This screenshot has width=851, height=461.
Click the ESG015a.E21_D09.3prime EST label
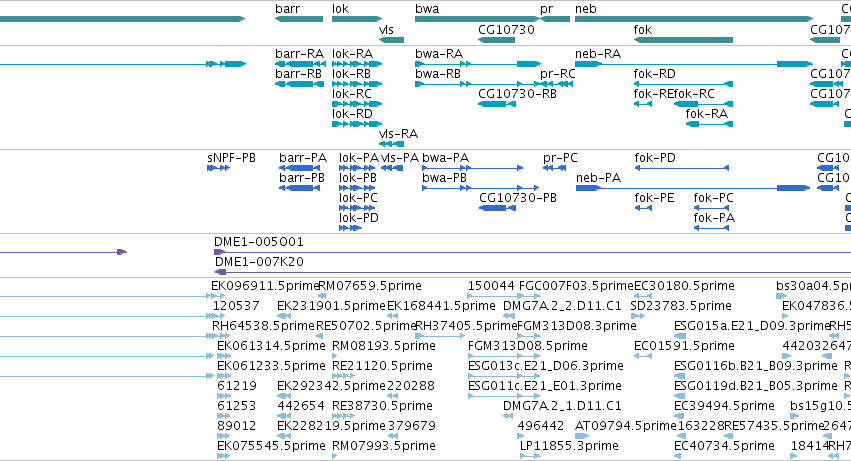pyautogui.click(x=752, y=326)
